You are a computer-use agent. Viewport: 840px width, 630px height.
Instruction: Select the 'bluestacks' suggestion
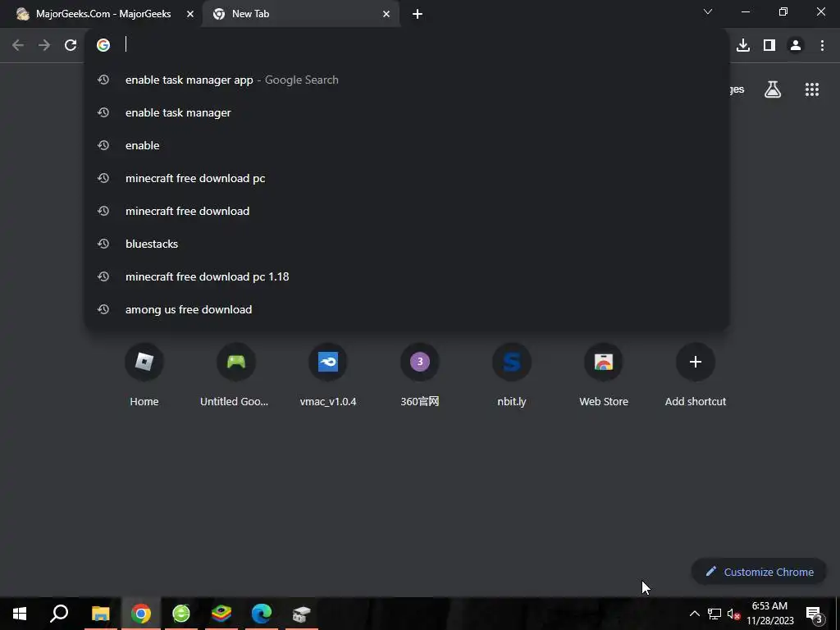point(407,244)
